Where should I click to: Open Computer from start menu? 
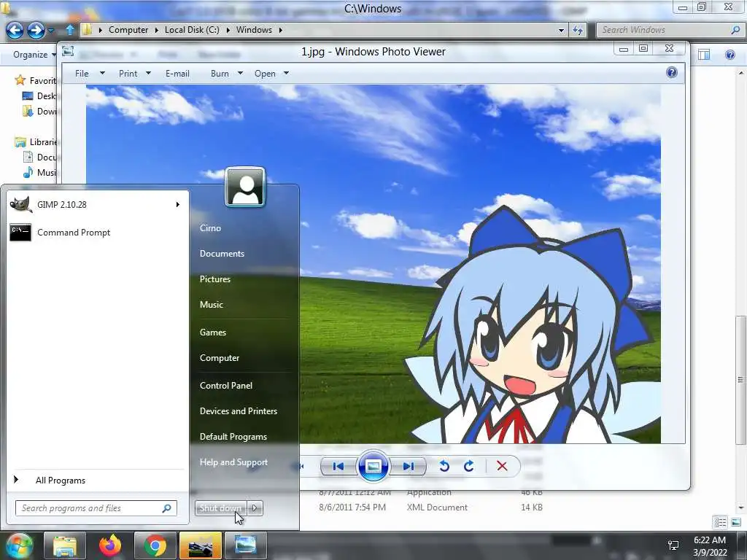pos(219,358)
